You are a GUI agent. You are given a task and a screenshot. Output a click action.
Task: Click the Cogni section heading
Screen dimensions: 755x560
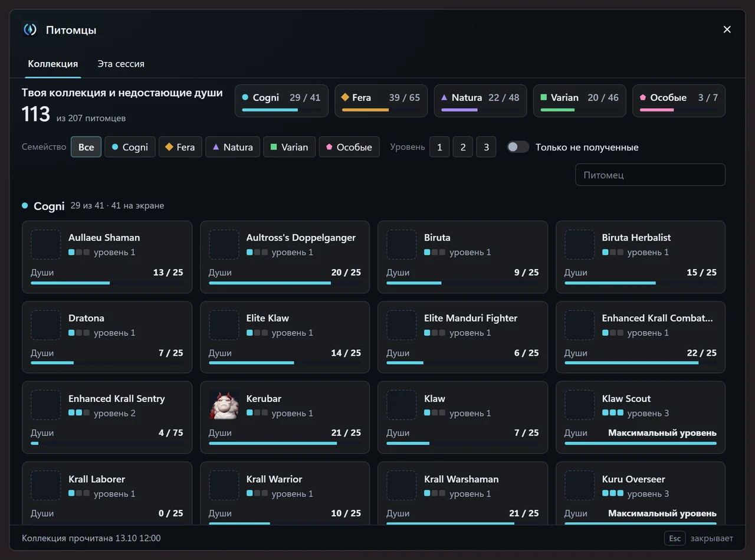pos(49,206)
